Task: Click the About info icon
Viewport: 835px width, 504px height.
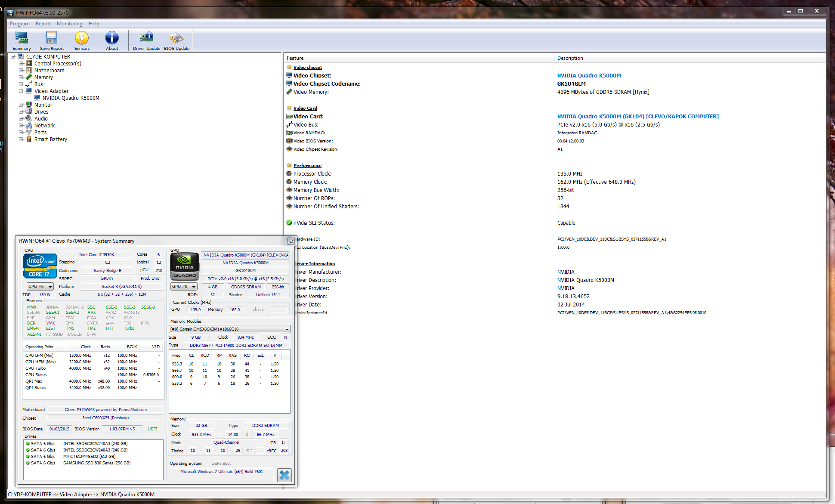Action: click(112, 38)
